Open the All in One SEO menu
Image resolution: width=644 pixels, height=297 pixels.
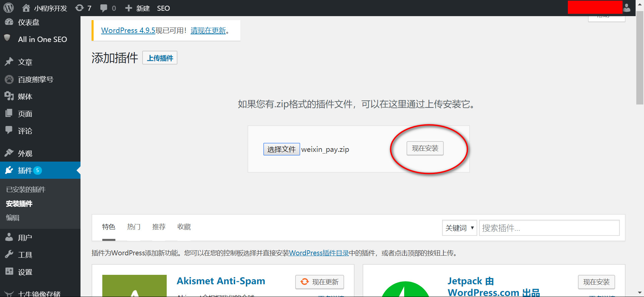click(43, 39)
